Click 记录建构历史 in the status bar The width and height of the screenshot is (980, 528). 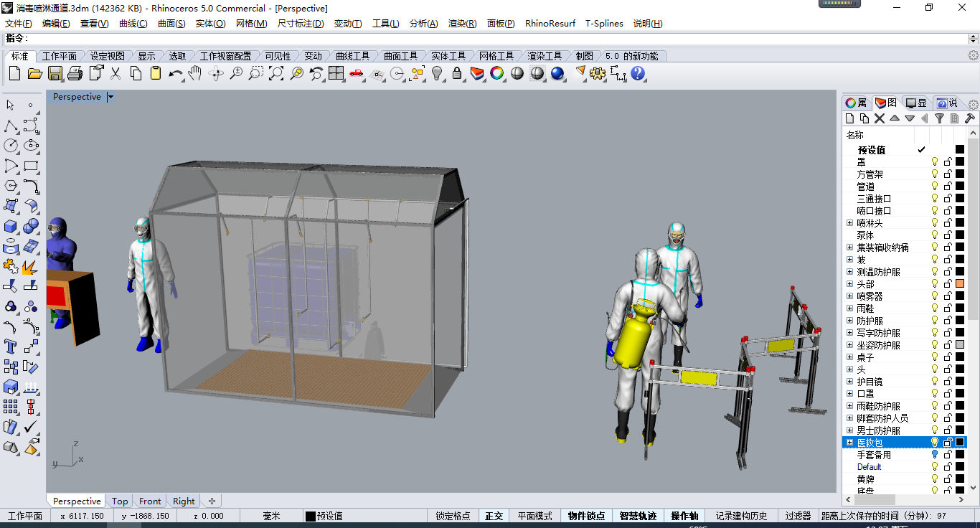click(x=741, y=516)
